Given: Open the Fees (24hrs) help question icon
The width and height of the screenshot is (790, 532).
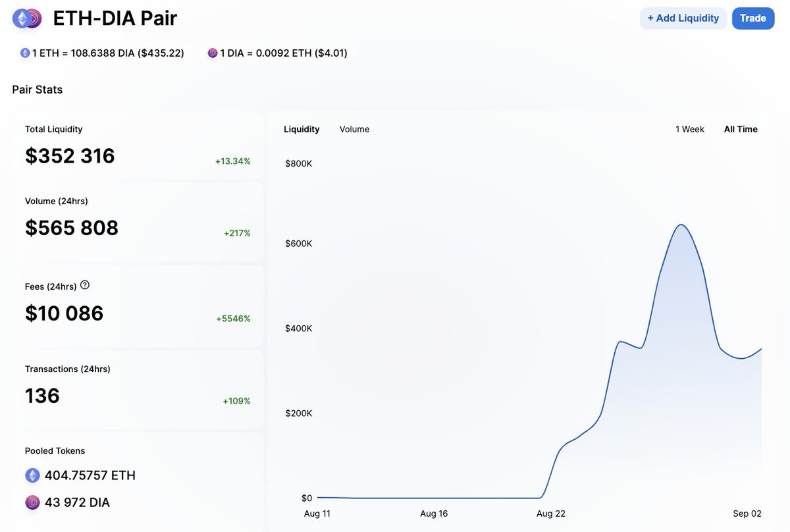Looking at the screenshot, I should 84,286.
